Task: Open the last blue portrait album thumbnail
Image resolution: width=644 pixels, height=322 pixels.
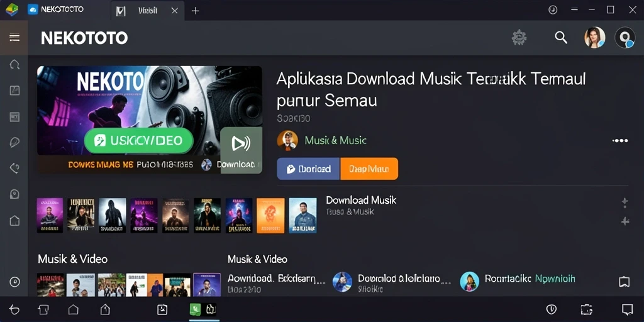Action: tap(303, 215)
